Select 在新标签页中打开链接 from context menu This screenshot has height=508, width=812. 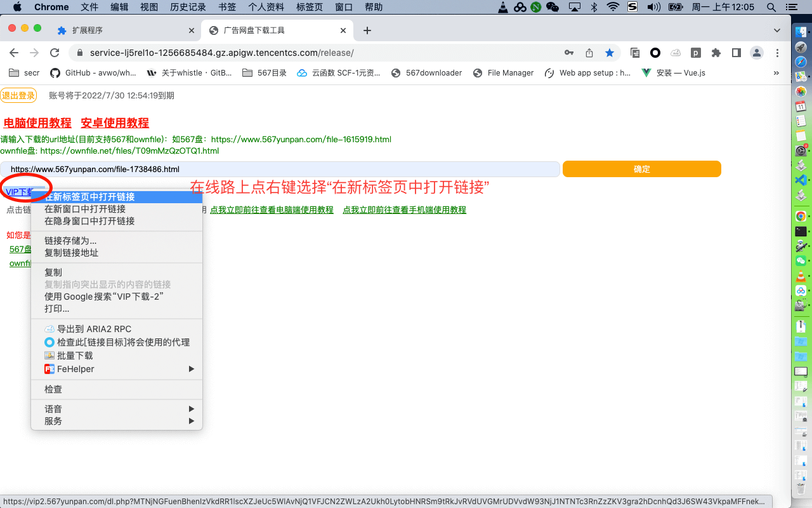click(x=89, y=197)
